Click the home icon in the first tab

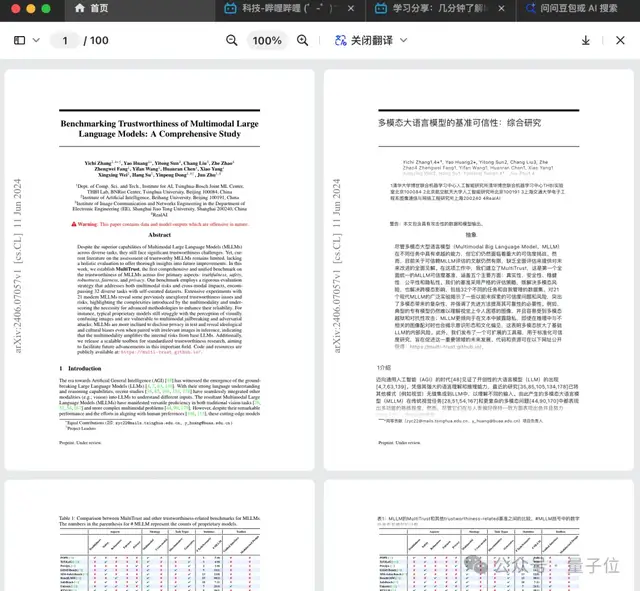click(x=80, y=8)
